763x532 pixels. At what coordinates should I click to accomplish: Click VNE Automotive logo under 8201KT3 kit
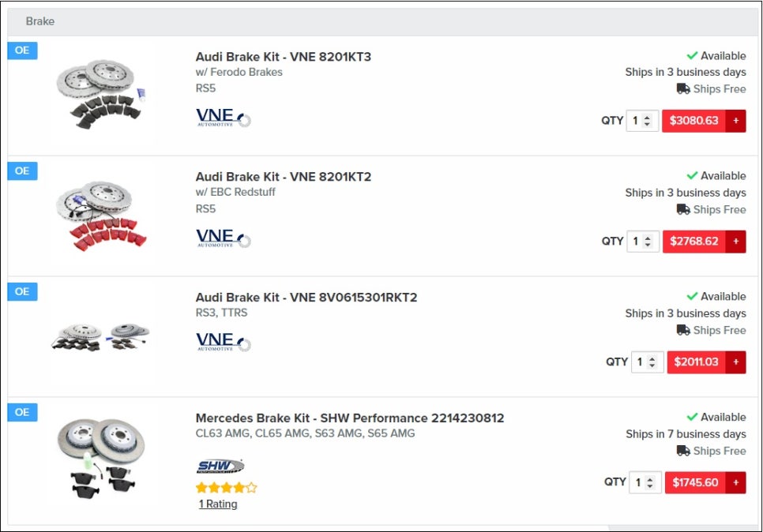point(223,118)
